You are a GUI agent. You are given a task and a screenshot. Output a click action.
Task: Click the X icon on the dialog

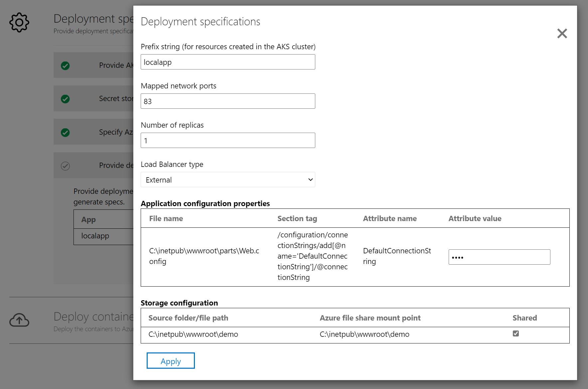[562, 34]
